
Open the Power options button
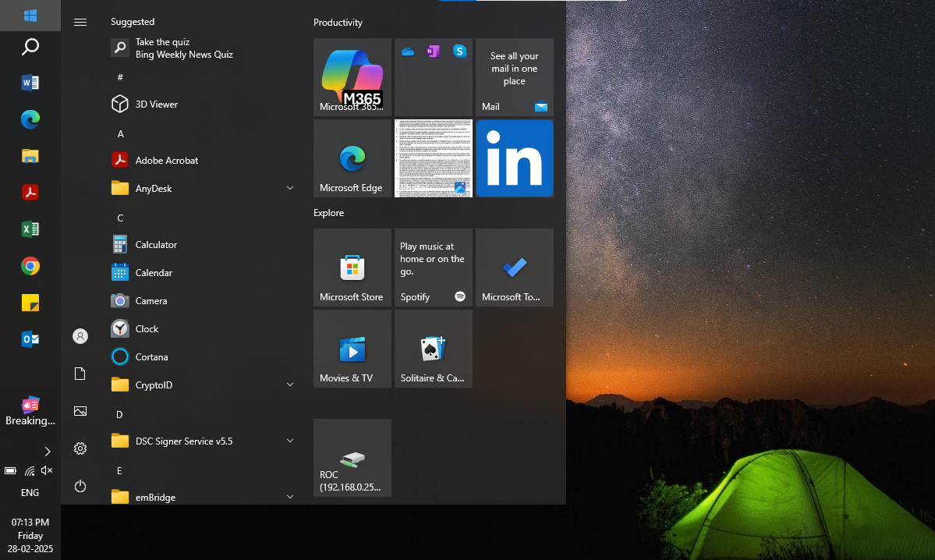point(80,486)
